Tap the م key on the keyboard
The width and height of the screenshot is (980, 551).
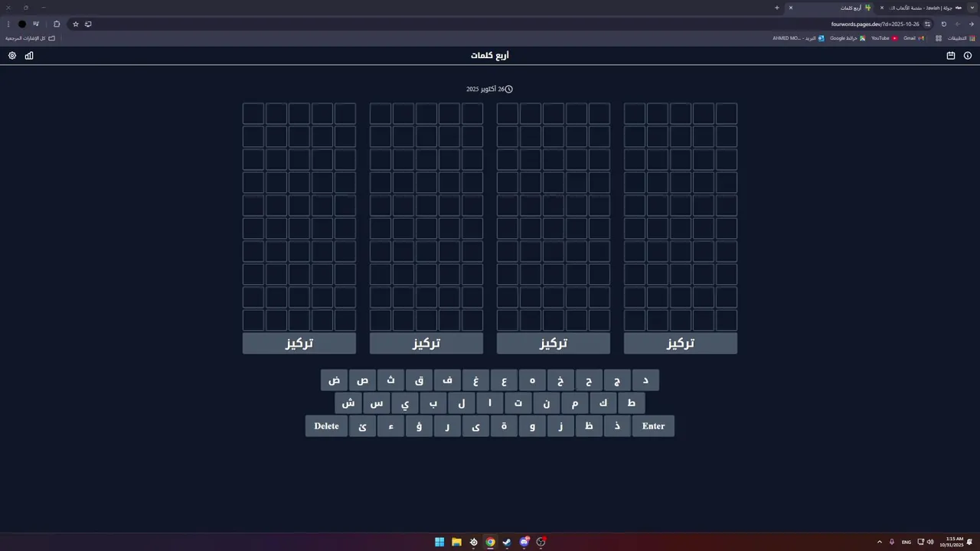tap(575, 403)
